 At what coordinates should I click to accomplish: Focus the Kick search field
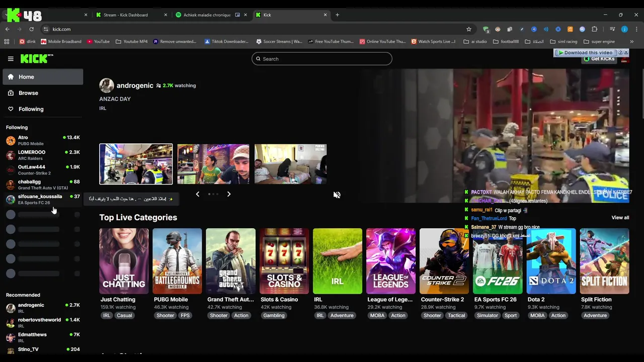(322, 59)
